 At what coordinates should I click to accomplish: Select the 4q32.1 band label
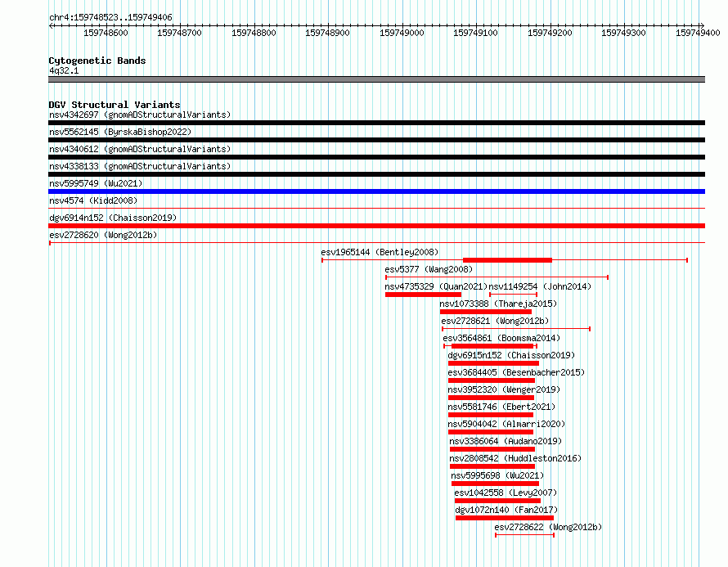pos(64,70)
